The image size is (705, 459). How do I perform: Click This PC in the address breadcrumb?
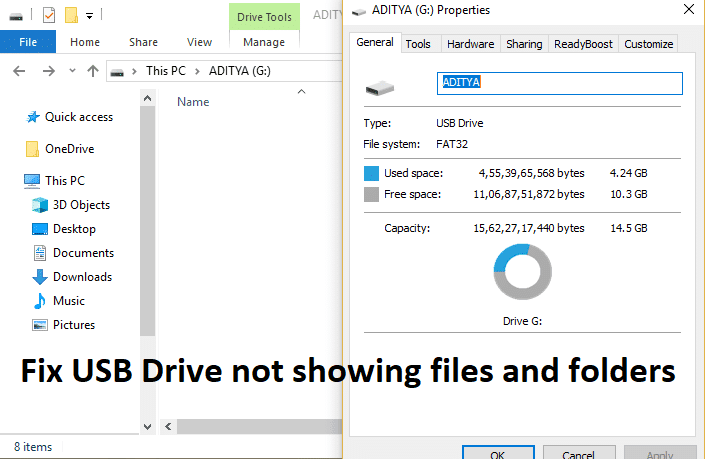[x=165, y=71]
